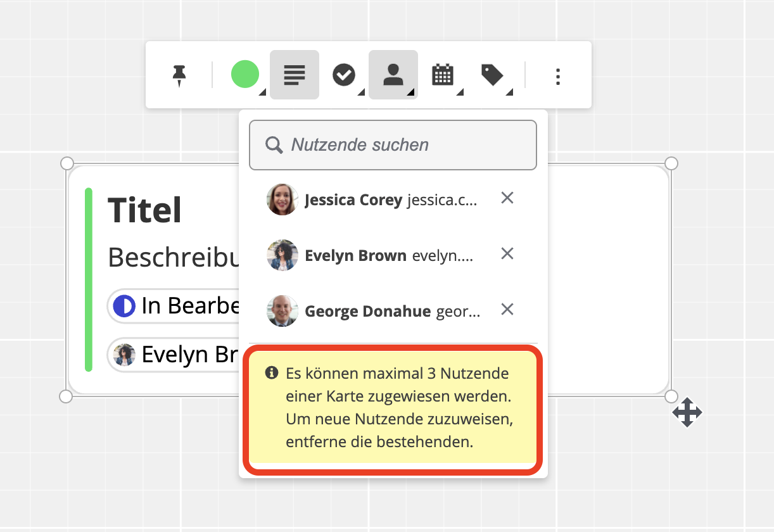774x532 pixels.
Task: Click the info icon in yellow notice
Action: (x=272, y=373)
